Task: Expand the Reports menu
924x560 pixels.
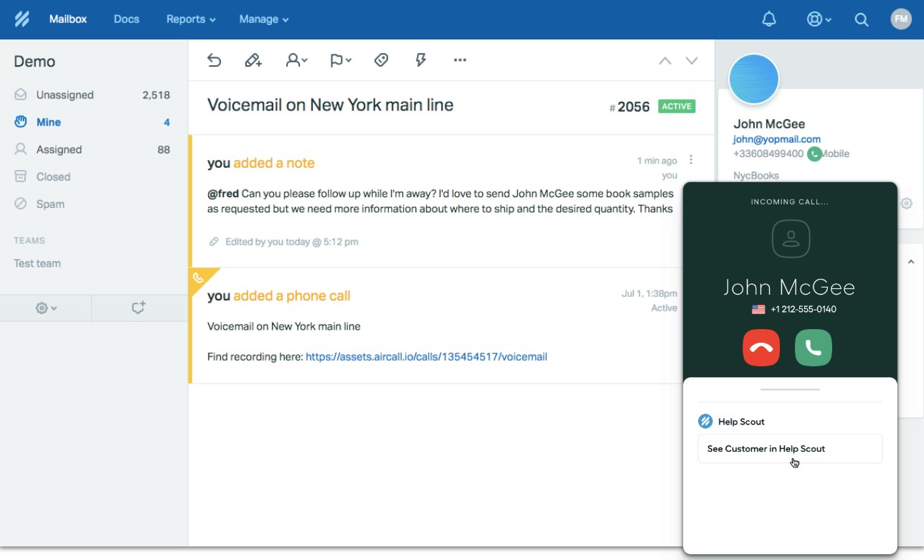Action: 191,19
